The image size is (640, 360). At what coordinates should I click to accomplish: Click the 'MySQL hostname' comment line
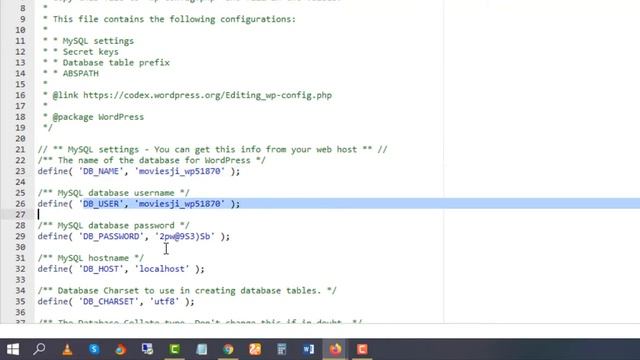(91, 258)
